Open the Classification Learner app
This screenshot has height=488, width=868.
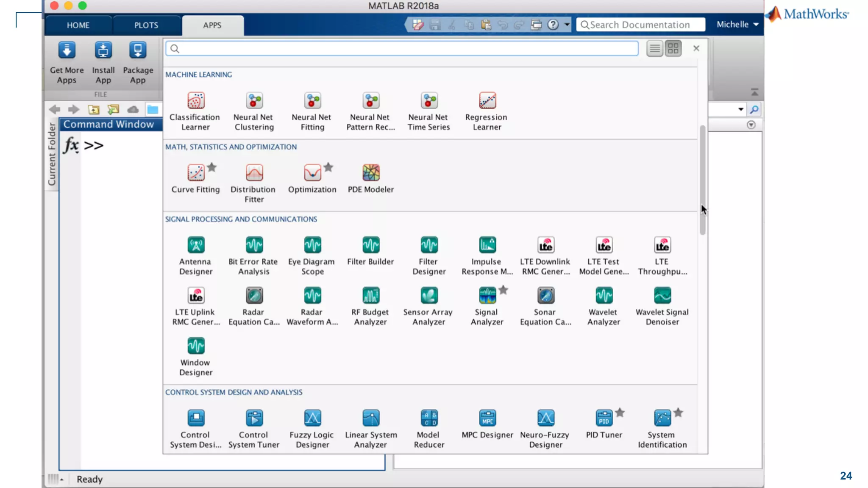[195, 111]
